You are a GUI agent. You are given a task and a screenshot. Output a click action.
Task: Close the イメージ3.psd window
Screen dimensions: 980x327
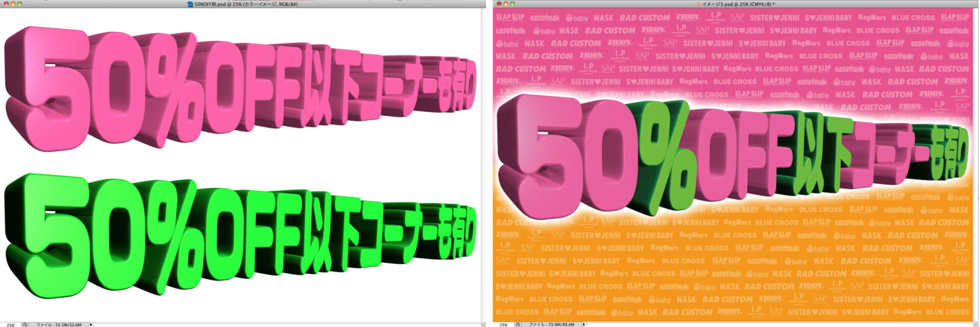499,4
